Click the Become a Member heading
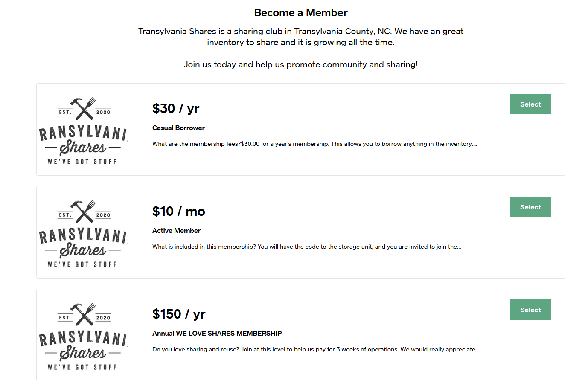This screenshot has width=588, height=383. [x=301, y=13]
